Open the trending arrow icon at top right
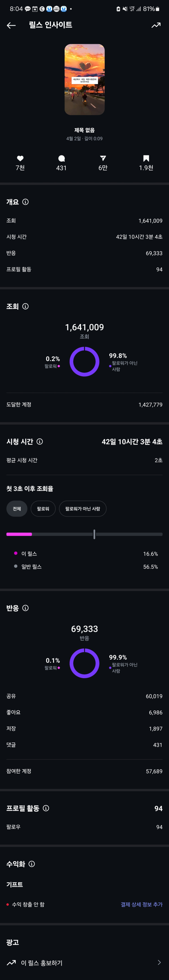Image resolution: width=169 pixels, height=980 pixels. [x=156, y=26]
